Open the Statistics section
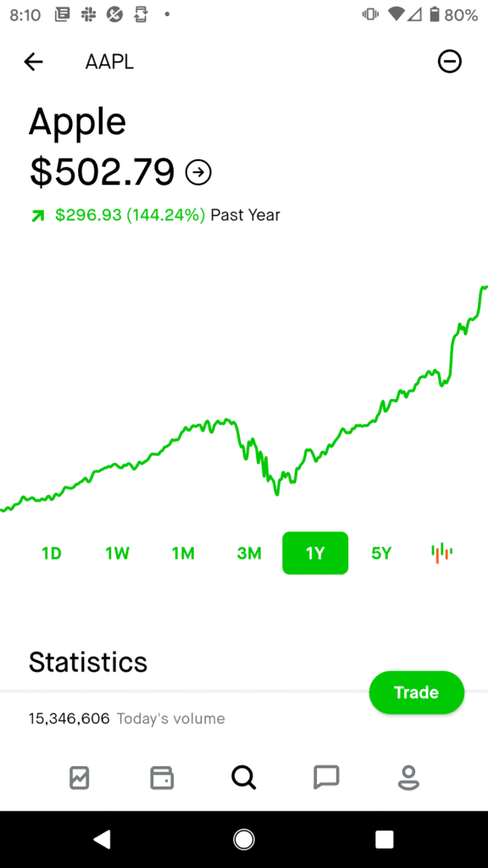The image size is (488, 868). click(x=87, y=662)
